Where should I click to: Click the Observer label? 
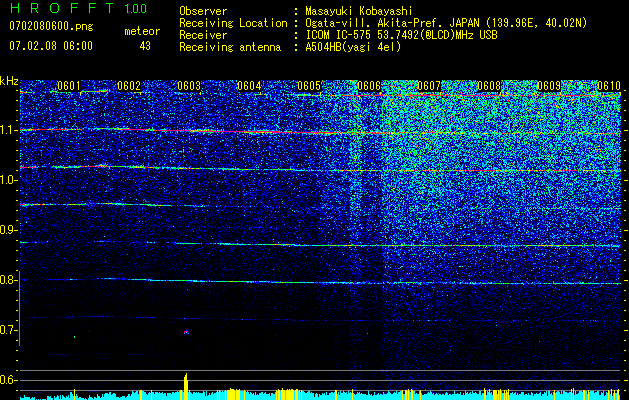coord(203,12)
